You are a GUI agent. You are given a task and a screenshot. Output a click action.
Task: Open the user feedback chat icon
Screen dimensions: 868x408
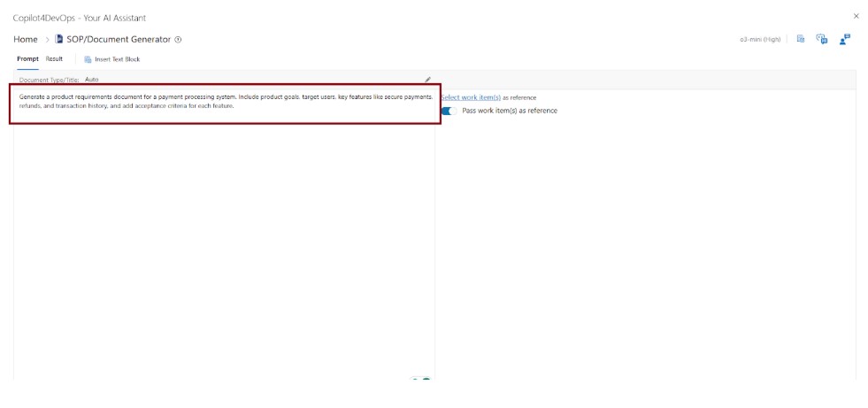coord(845,39)
